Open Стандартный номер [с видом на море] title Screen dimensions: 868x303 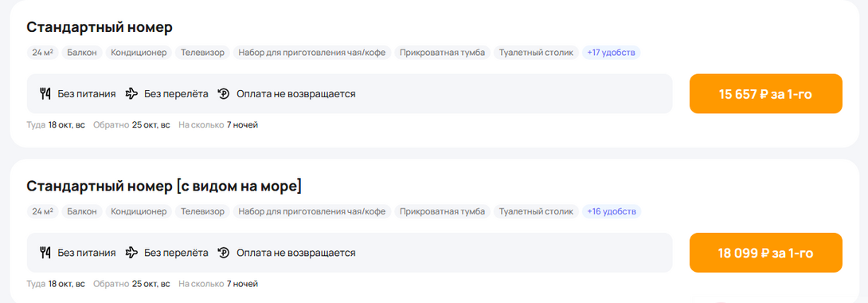(164, 186)
